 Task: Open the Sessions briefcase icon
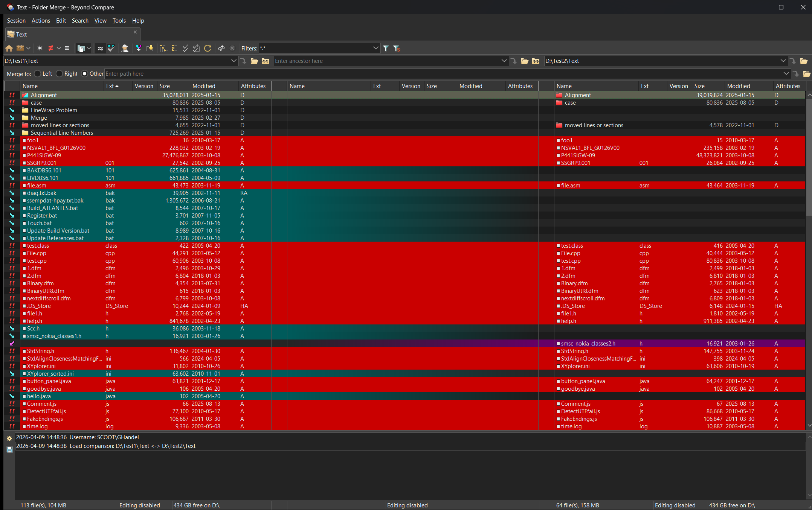(20, 48)
